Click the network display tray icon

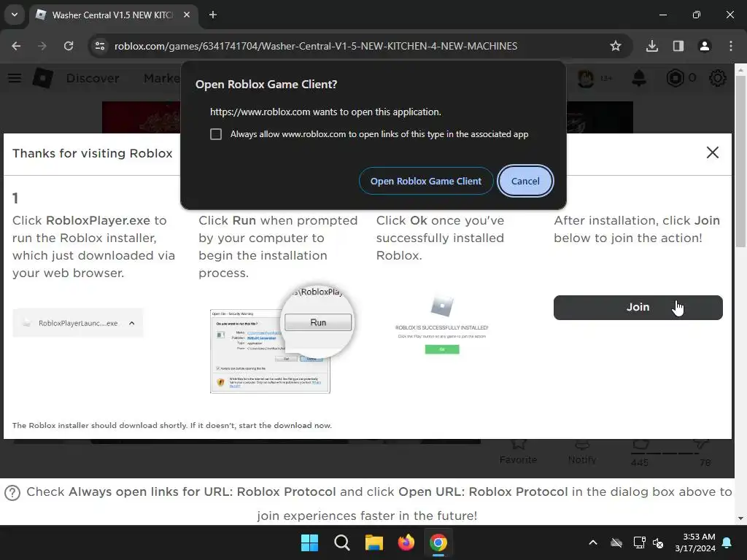[x=639, y=542]
